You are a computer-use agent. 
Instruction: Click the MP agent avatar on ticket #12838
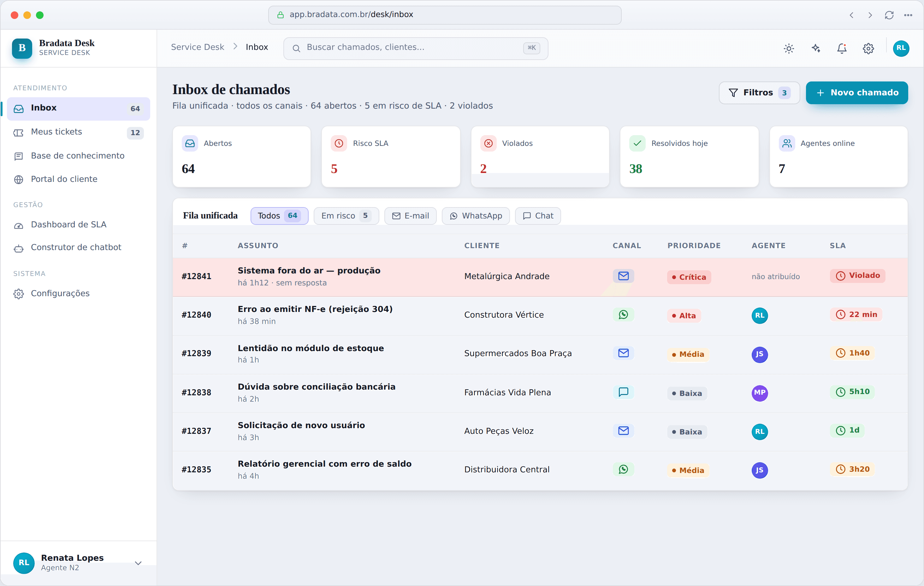(x=759, y=393)
